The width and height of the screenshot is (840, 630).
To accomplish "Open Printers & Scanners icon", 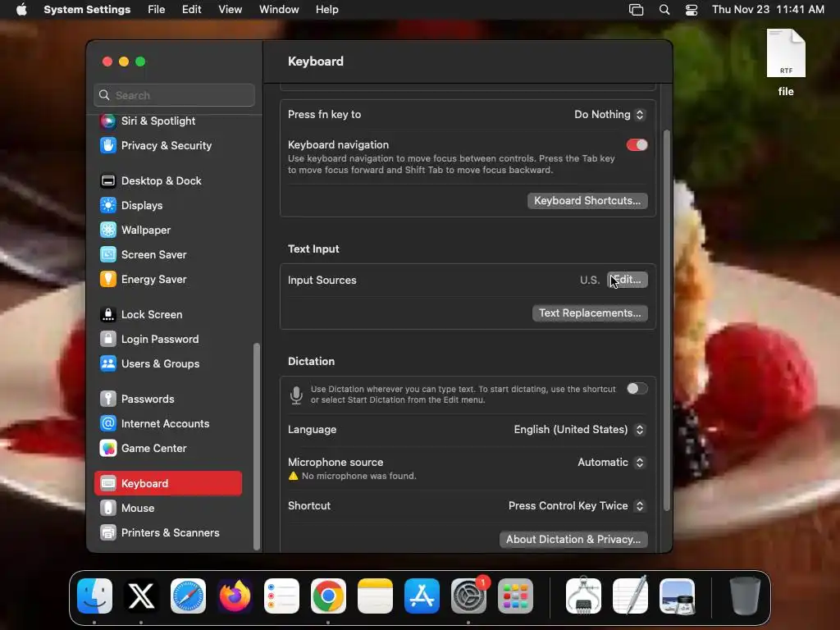I will (108, 533).
